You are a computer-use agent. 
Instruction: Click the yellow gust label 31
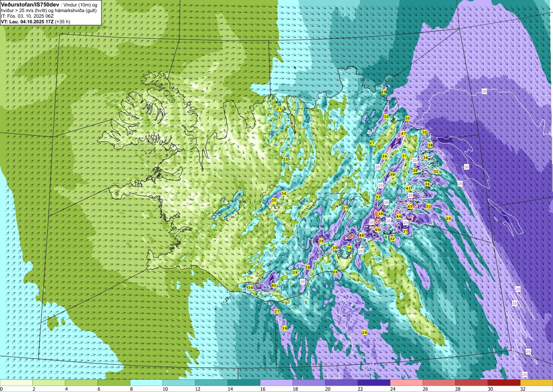pyautogui.click(x=428, y=207)
